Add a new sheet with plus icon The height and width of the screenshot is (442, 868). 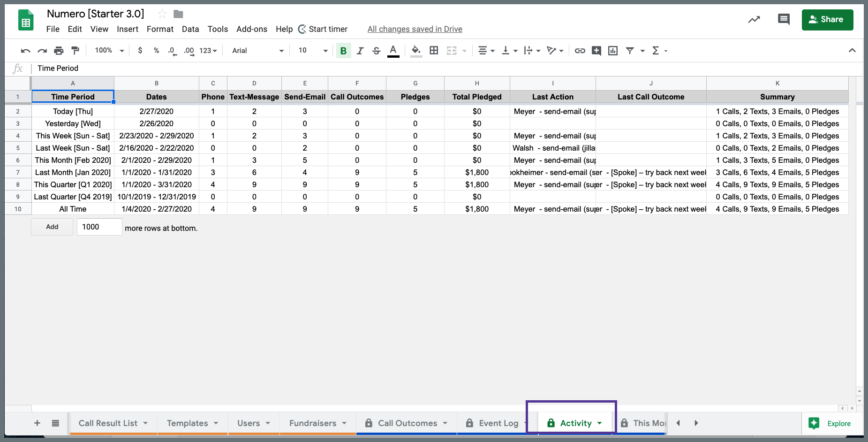pos(37,423)
